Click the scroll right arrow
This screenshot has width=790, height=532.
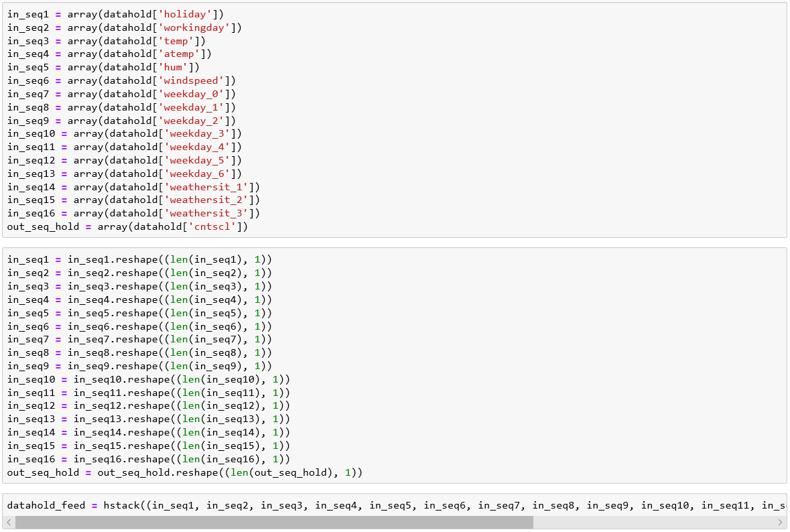pyautogui.click(x=780, y=523)
